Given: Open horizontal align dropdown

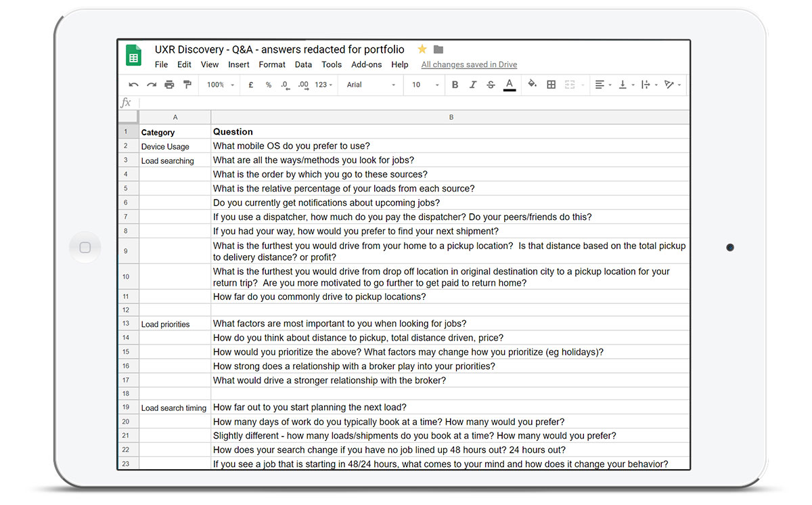Looking at the screenshot, I should pyautogui.click(x=603, y=85).
